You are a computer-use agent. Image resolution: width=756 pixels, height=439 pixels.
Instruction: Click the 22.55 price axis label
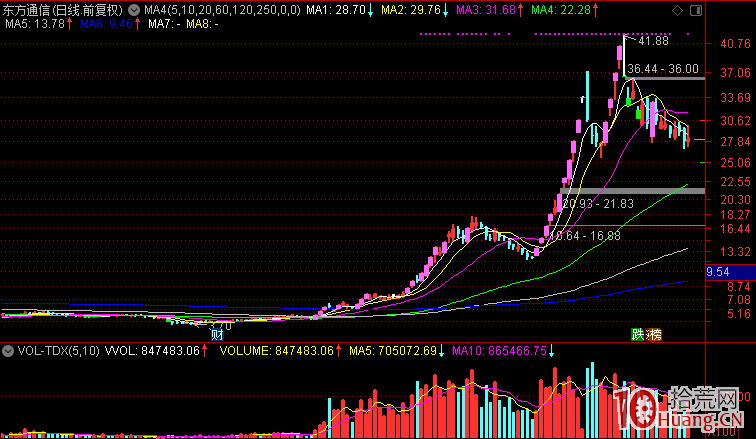735,182
